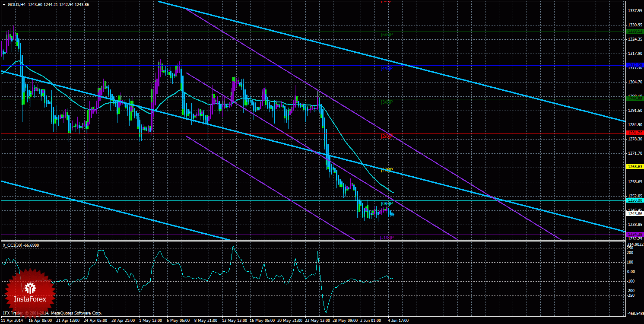Viewport: 644px width, 324px height.
Task: Click the GOLD,H4 symbol title
Action: point(16,4)
